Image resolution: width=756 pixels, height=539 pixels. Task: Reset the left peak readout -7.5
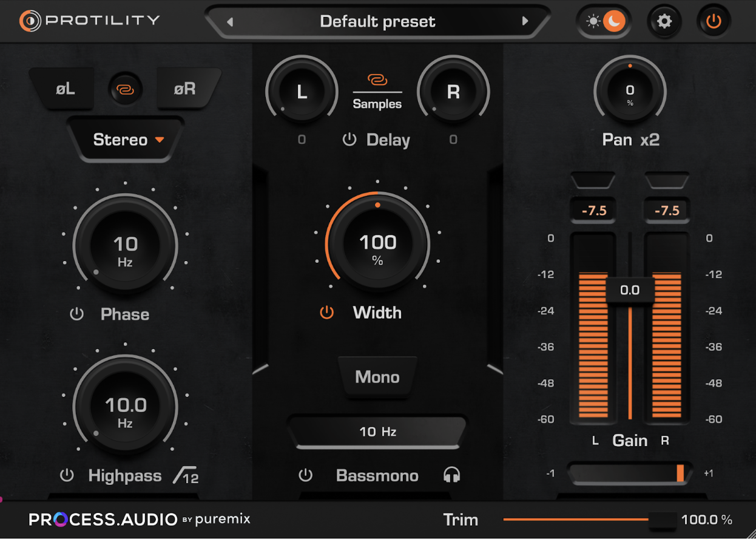(x=594, y=211)
